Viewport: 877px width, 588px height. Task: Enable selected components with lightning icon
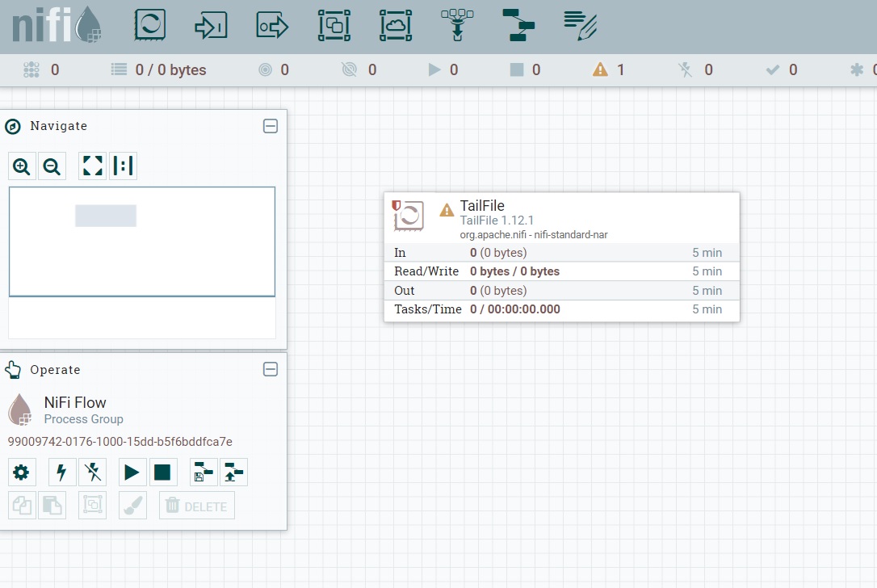pyautogui.click(x=62, y=472)
